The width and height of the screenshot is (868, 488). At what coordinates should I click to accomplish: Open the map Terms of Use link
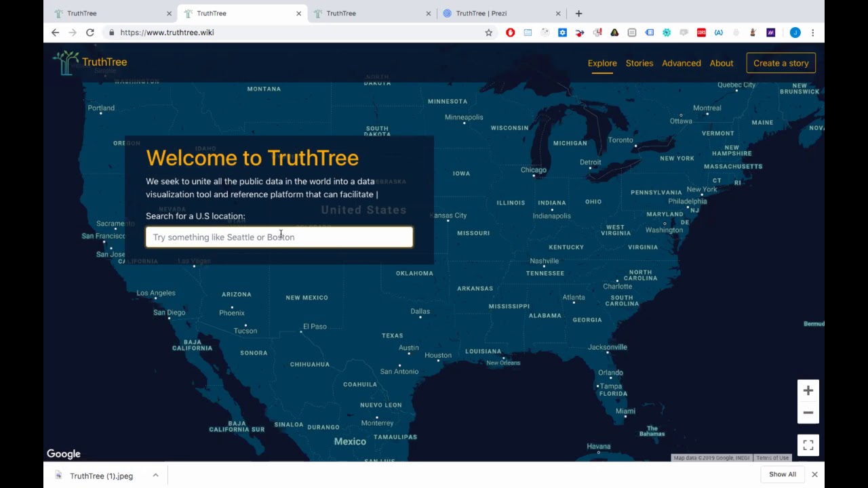coord(772,458)
